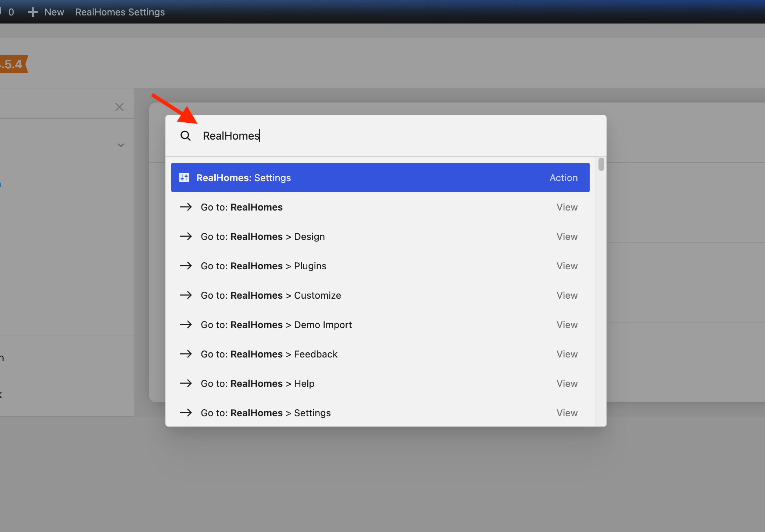Screen dimensions: 765x532
Task: Click the View label on the Demo Import row
Action: [567, 325]
